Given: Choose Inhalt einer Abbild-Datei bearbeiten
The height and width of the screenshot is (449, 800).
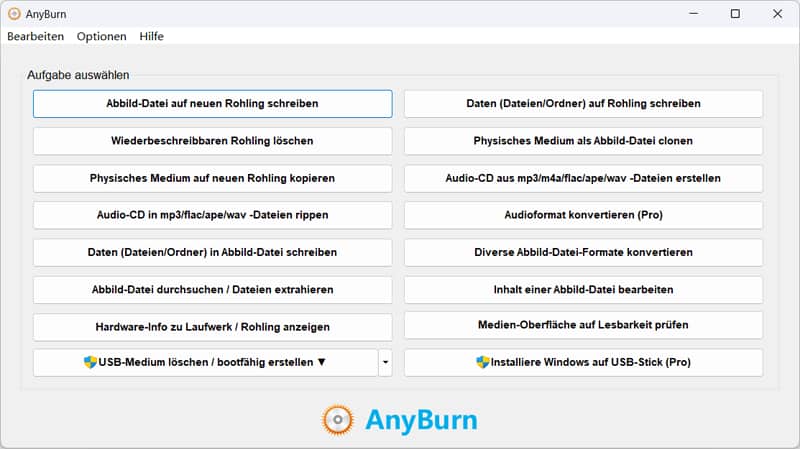Looking at the screenshot, I should (583, 289).
